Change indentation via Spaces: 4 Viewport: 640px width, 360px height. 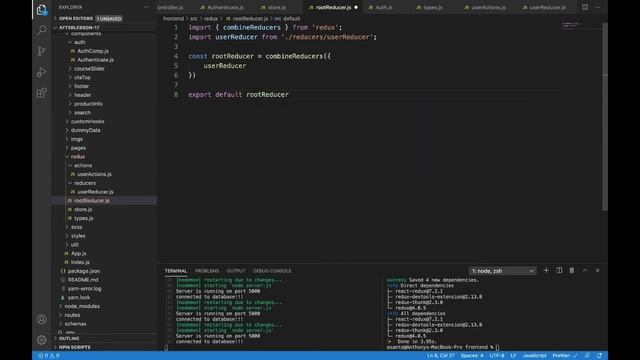[472, 356]
